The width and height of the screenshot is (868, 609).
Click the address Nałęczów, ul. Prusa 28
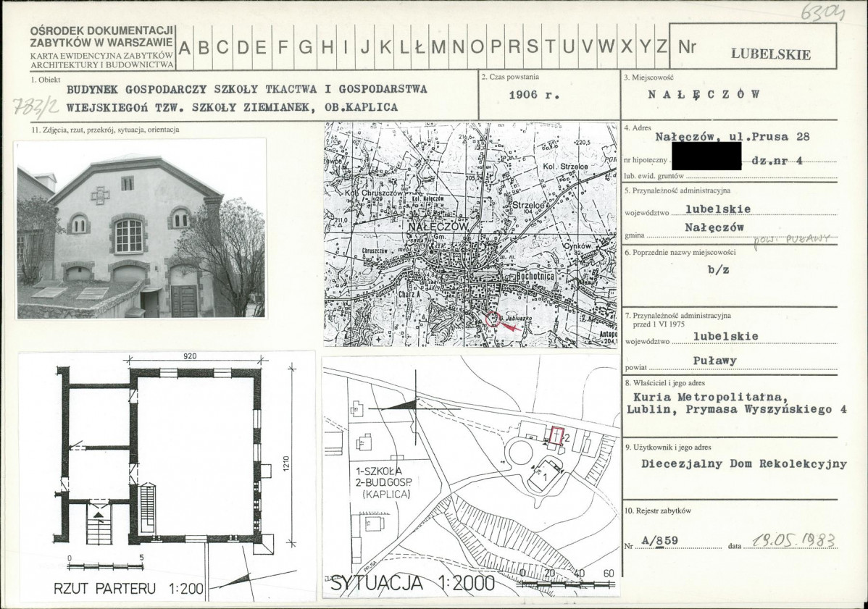tap(733, 137)
